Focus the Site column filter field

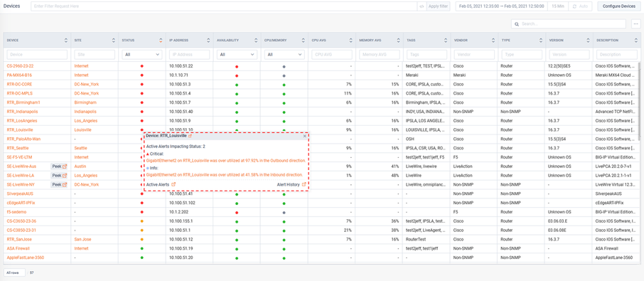click(x=95, y=54)
